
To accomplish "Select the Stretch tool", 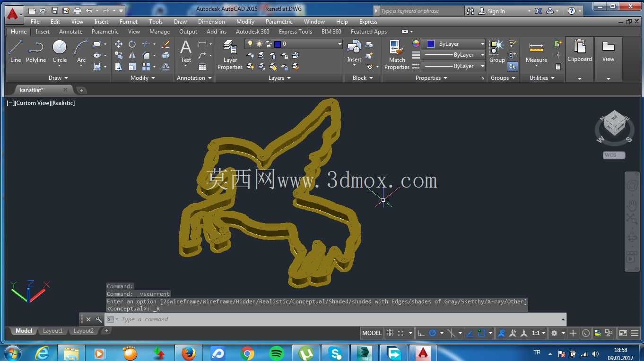I will click(x=119, y=67).
